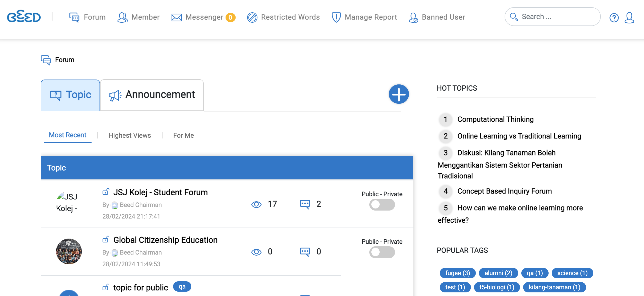Open hot topic Computational Thinking
This screenshot has height=296, width=644.
[495, 119]
